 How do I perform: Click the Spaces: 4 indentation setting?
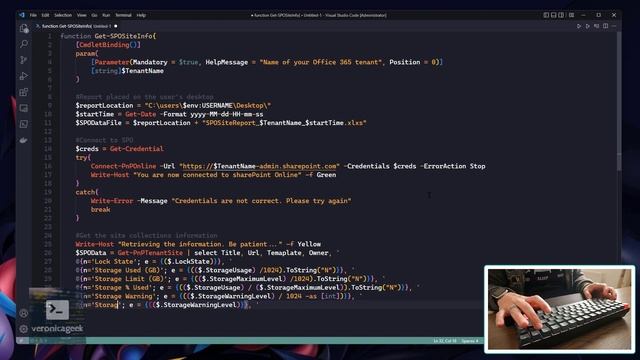tap(470, 340)
